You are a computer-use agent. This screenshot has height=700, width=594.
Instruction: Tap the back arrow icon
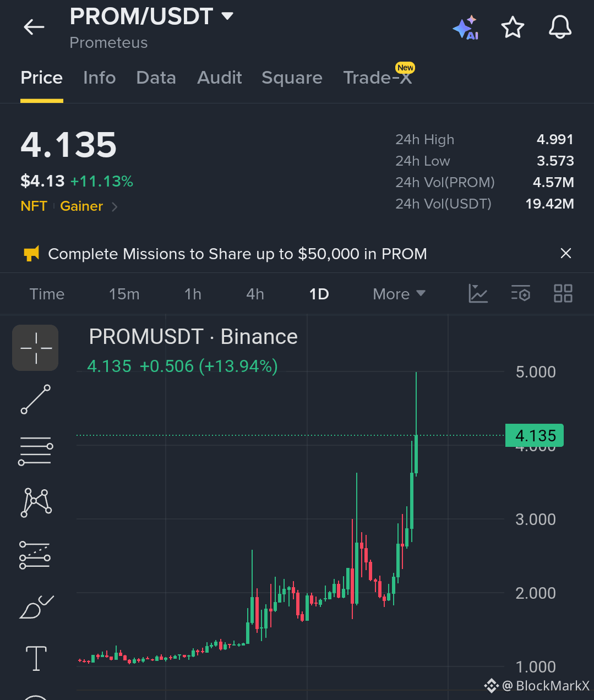[x=34, y=26]
